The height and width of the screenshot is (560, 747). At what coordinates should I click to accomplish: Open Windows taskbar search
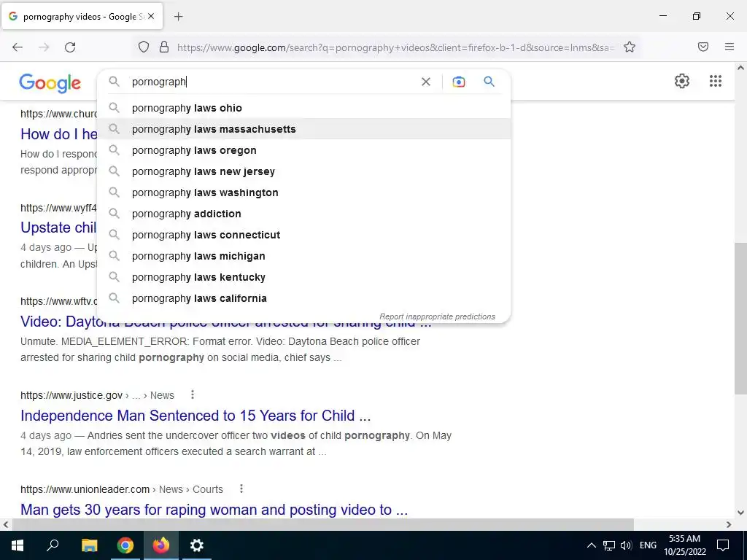point(53,545)
